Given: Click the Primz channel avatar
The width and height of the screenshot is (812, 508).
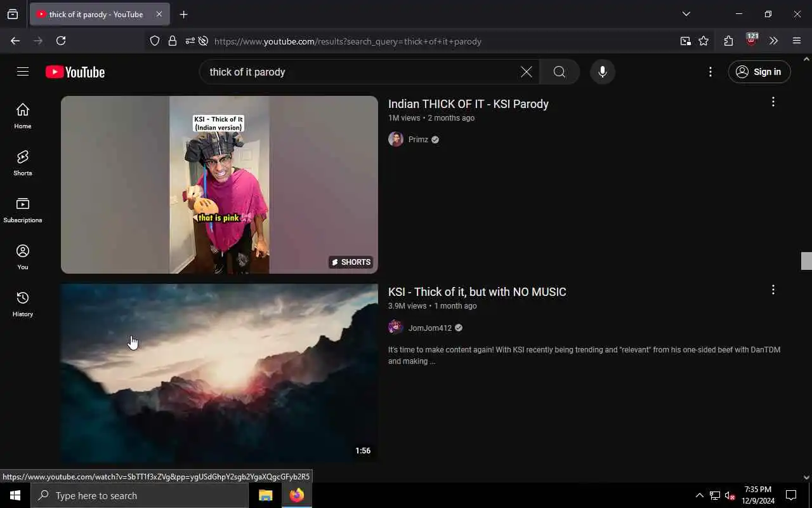Looking at the screenshot, I should click(x=396, y=140).
